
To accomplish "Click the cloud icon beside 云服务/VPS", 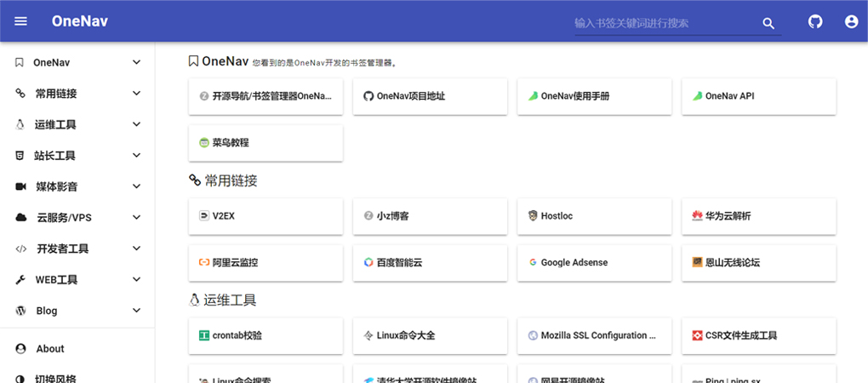I will pos(20,218).
